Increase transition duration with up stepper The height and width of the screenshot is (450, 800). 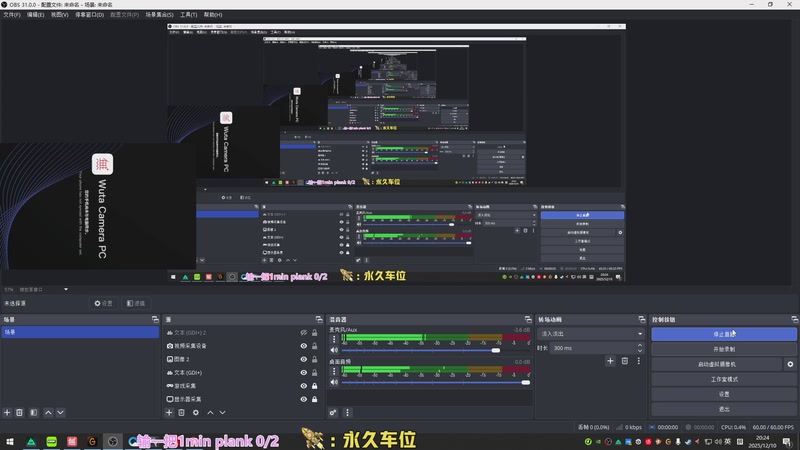640,345
